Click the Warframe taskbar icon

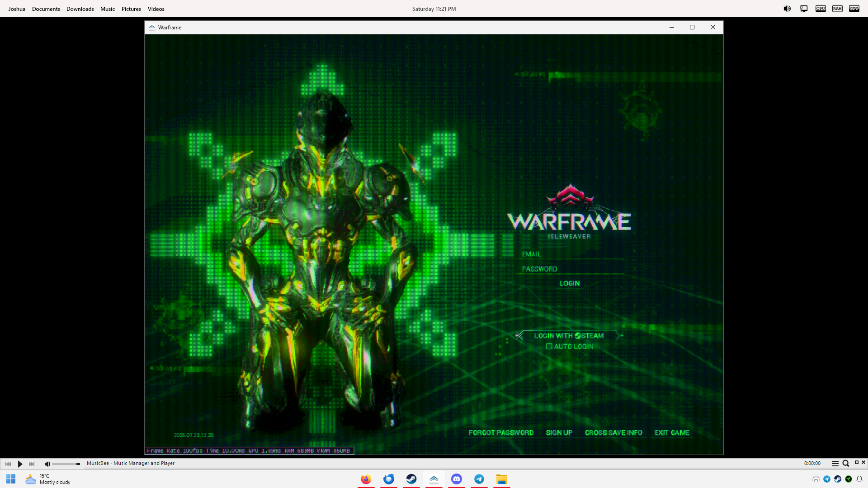click(434, 479)
